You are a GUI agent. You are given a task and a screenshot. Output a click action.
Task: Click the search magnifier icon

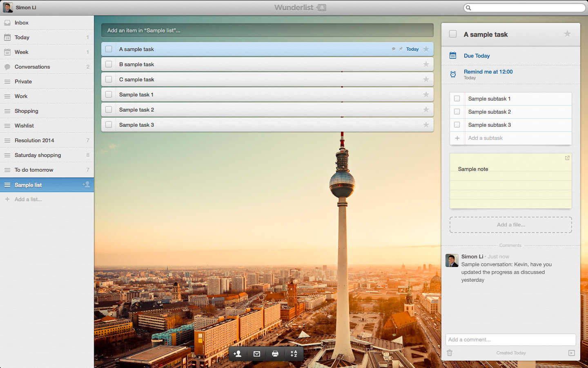[469, 8]
